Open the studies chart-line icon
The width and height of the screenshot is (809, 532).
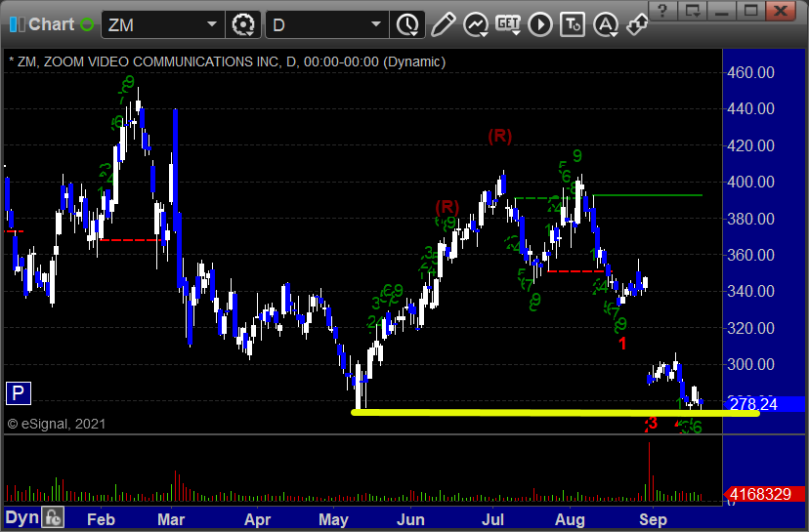click(476, 24)
